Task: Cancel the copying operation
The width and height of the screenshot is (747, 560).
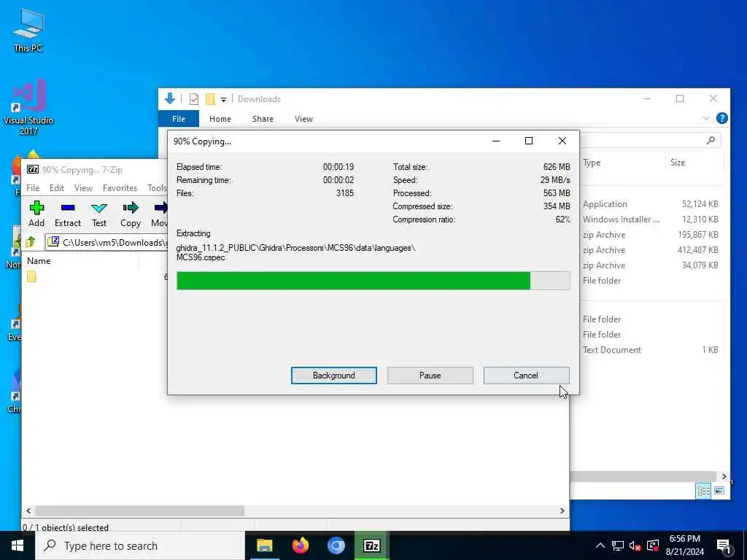Action: click(526, 376)
